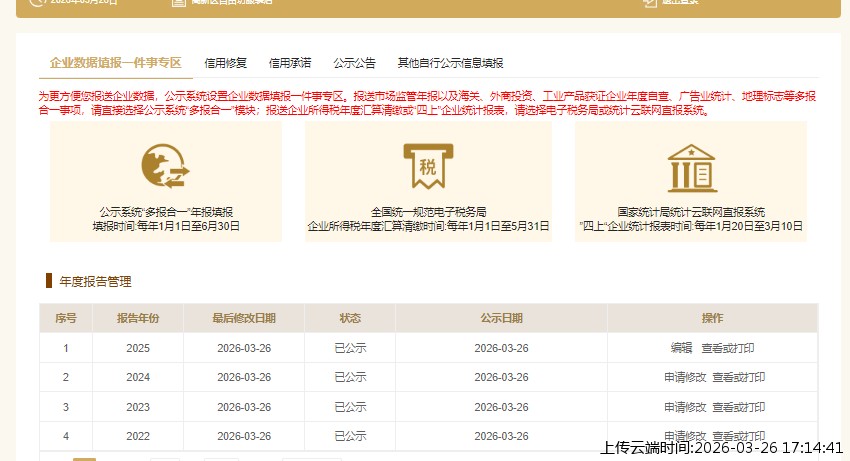Image resolution: width=850 pixels, height=461 pixels.
Task: Click the 报告年份 column header
Action: [138, 318]
